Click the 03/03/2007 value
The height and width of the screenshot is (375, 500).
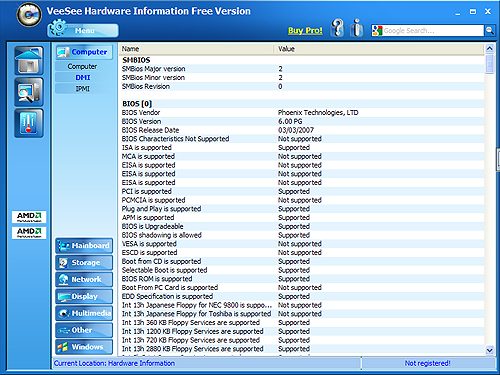tap(296, 130)
